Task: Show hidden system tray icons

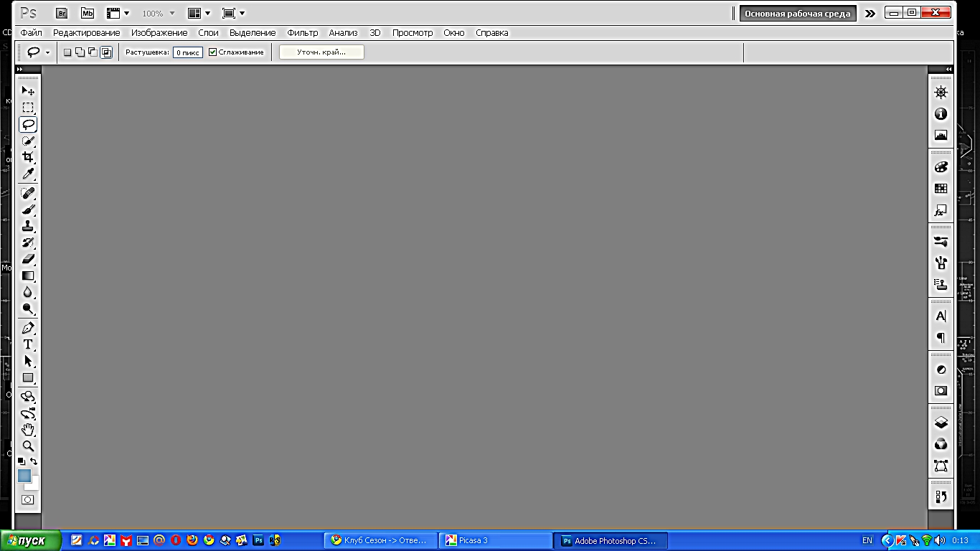Action: click(x=887, y=540)
